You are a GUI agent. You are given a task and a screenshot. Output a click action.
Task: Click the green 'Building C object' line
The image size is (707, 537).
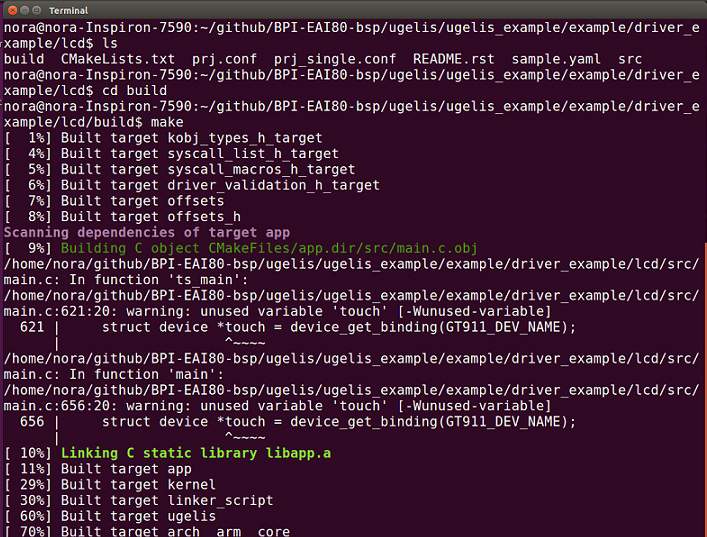point(269,248)
